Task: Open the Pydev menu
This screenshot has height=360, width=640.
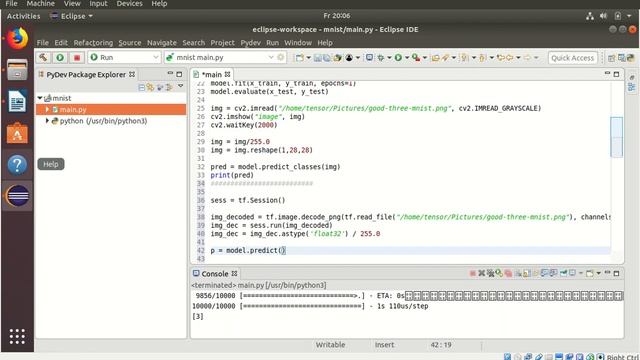Action: click(x=250, y=43)
